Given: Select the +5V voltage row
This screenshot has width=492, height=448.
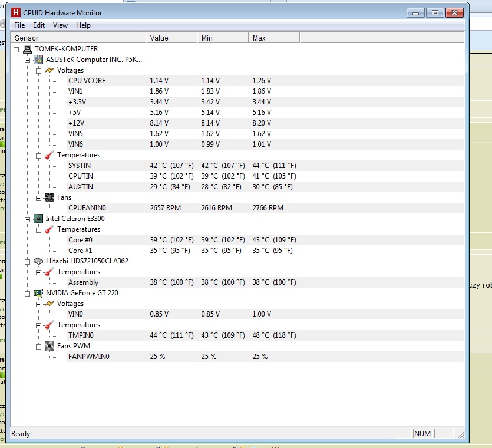Looking at the screenshot, I should tap(266, 113).
